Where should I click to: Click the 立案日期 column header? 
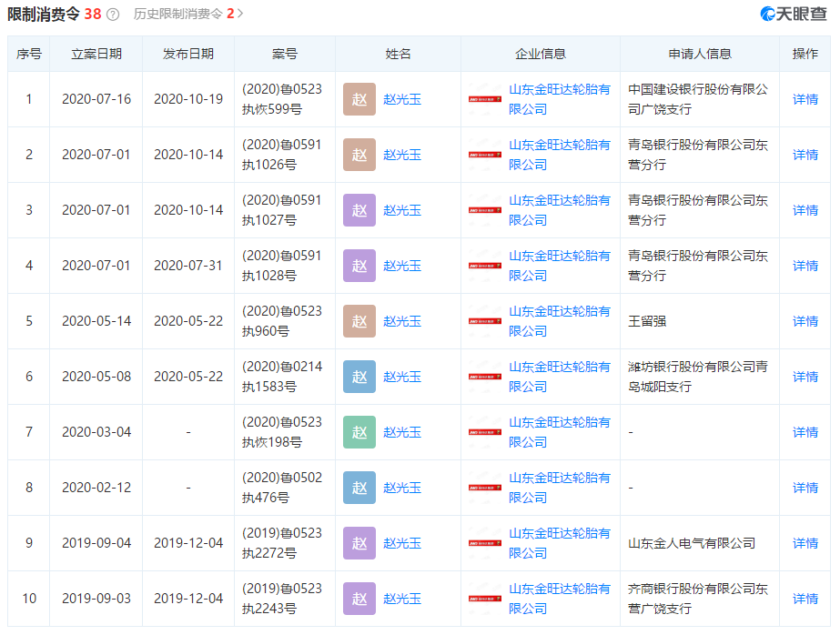[96, 54]
